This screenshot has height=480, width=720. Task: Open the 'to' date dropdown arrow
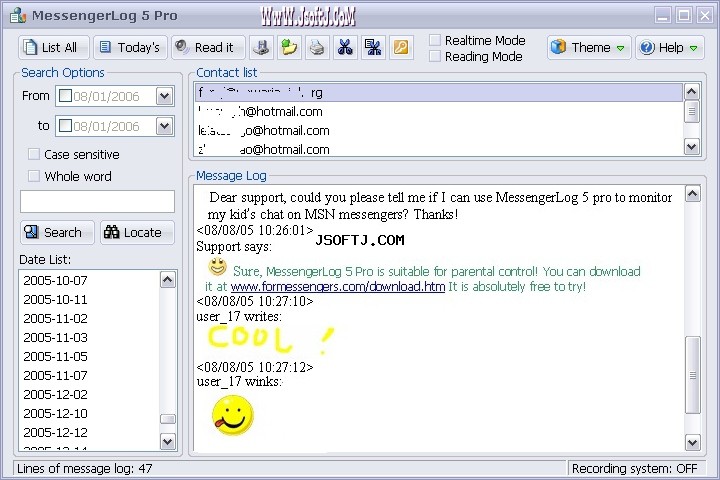(x=164, y=126)
